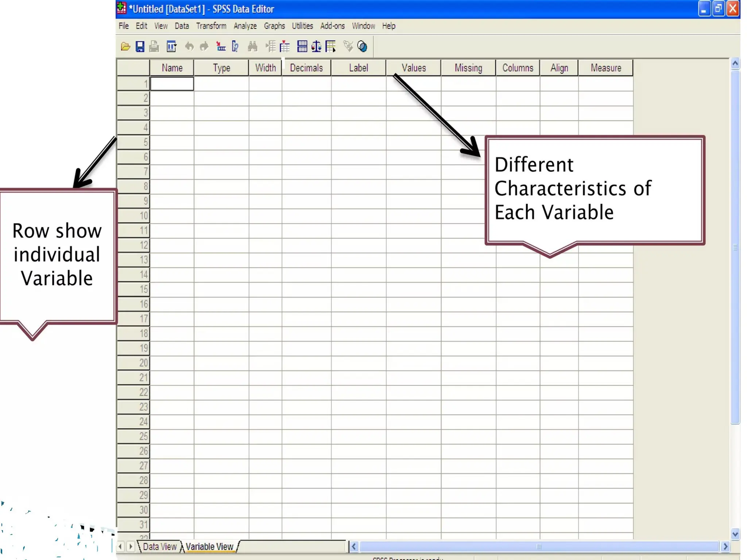Switch to the Data View tab

(159, 547)
